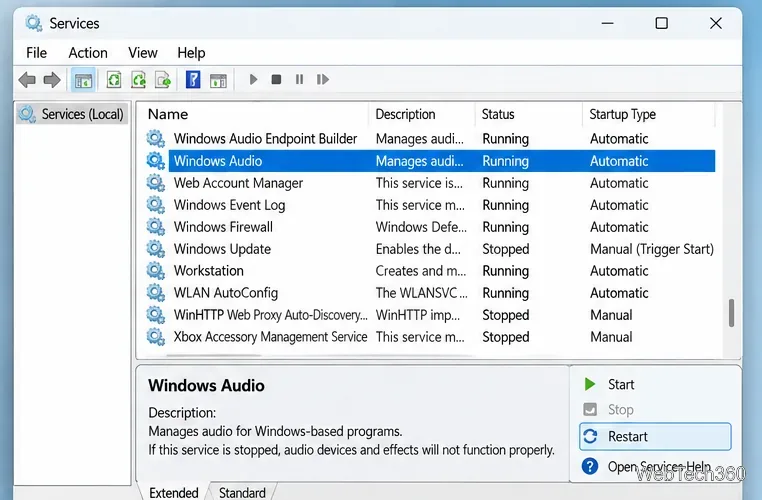Toggle the show/hide console tree icon
This screenshot has height=500, width=762.
pyautogui.click(x=83, y=80)
